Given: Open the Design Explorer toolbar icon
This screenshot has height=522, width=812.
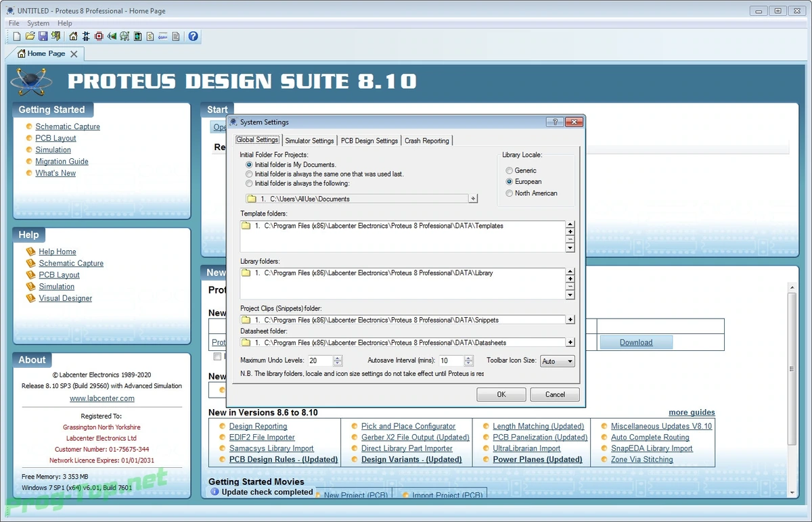Looking at the screenshot, I should (x=137, y=36).
